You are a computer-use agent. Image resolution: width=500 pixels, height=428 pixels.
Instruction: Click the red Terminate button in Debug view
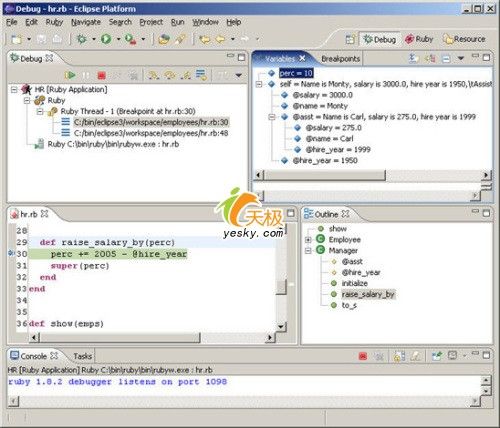tap(102, 76)
